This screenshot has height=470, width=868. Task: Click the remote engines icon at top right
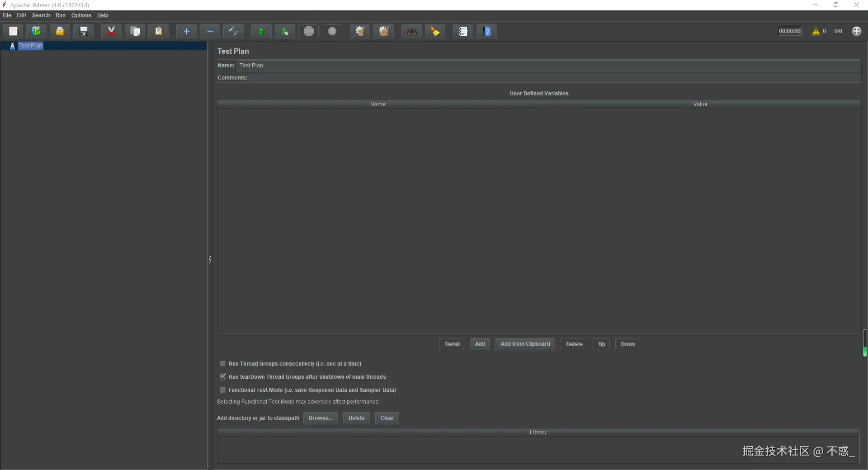[x=857, y=31]
